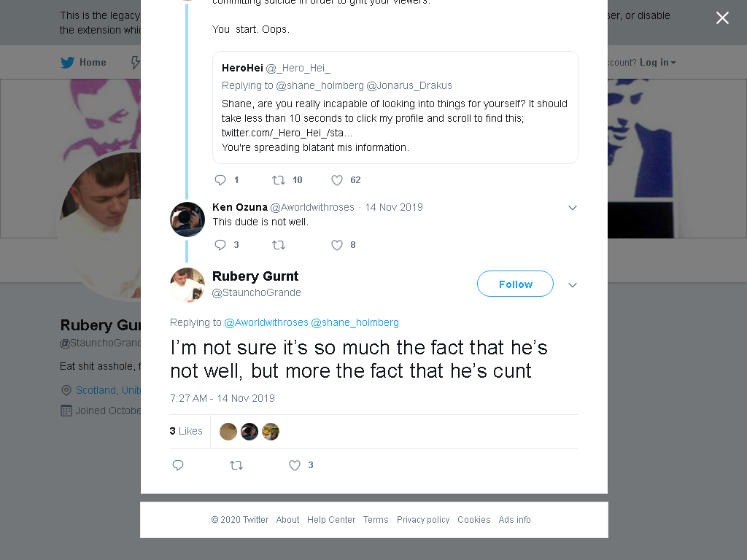
Task: Reply to Ken Ozuna's tweet
Action: point(220,245)
